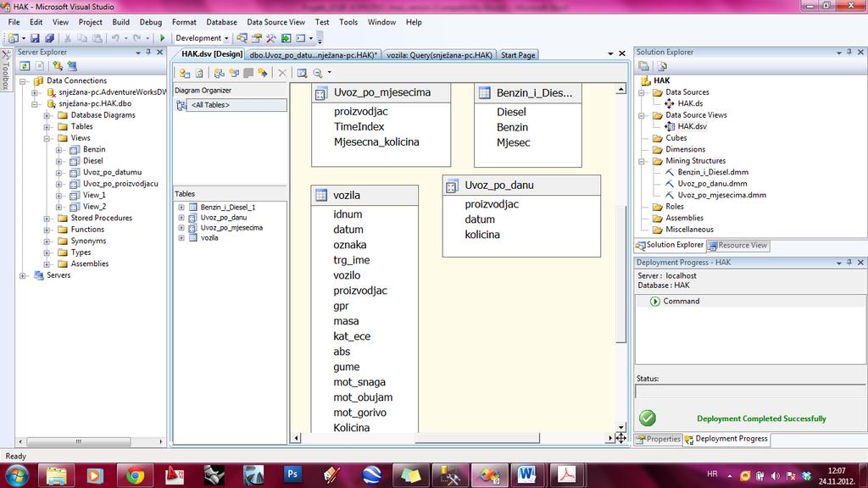Select the Cubes folder in Solution Explorer
The height and width of the screenshot is (488, 868).
coord(676,138)
